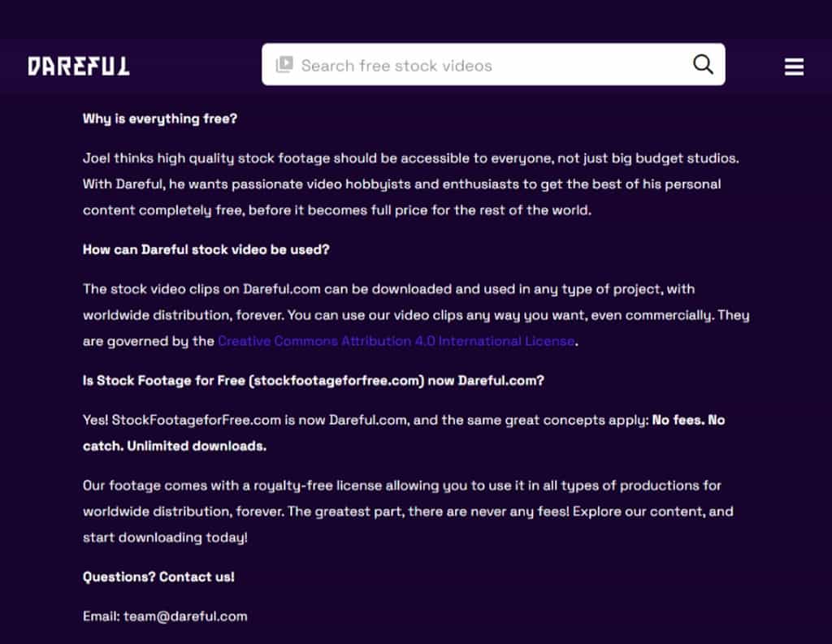Screen dimensions: 832x644
Task: Click the line start downloading today!
Action: click(x=165, y=538)
